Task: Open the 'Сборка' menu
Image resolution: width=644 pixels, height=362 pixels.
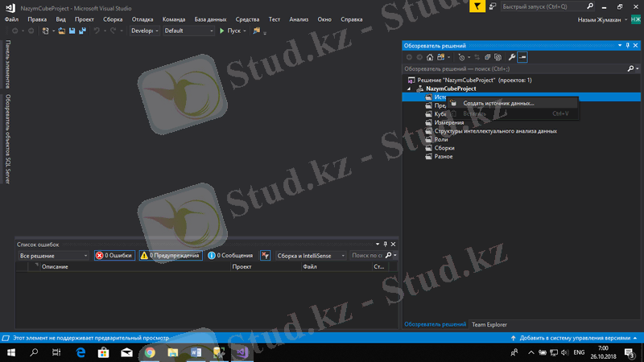Action: (x=113, y=19)
